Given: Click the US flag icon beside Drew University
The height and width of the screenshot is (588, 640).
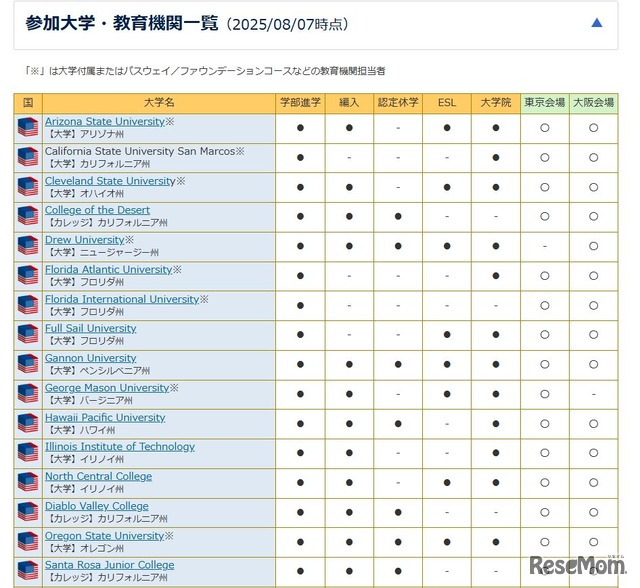Looking at the screenshot, I should (28, 246).
